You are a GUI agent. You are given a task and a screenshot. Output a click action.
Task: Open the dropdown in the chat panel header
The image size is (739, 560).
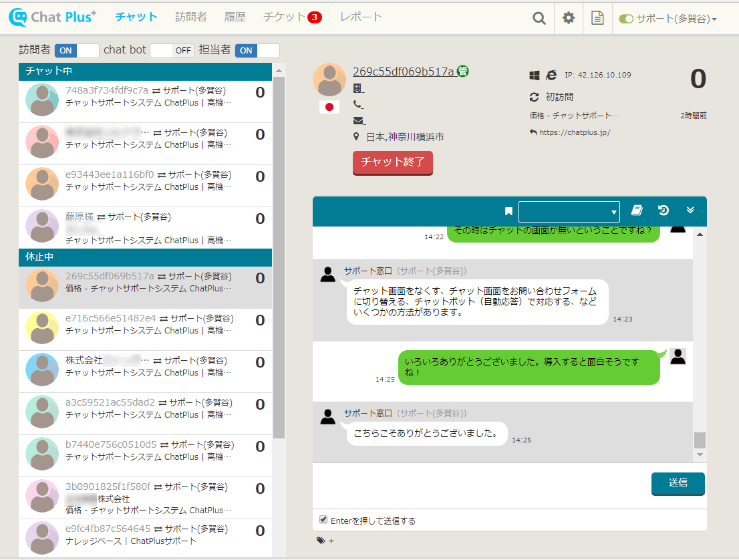569,211
